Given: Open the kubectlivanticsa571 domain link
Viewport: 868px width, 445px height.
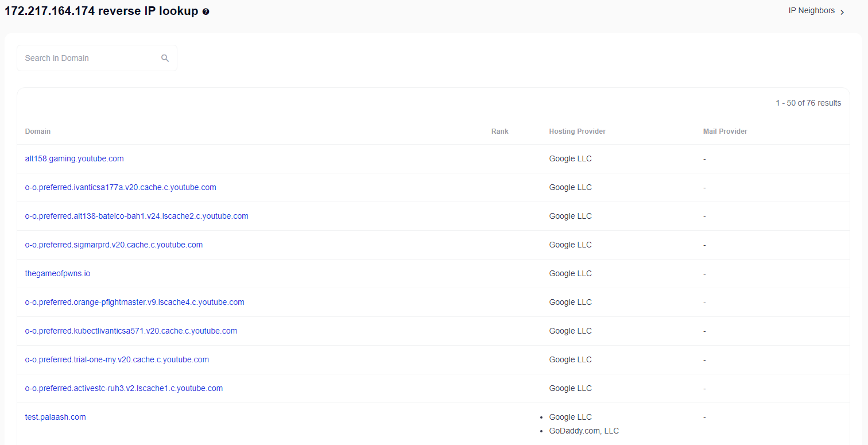Looking at the screenshot, I should [x=131, y=331].
